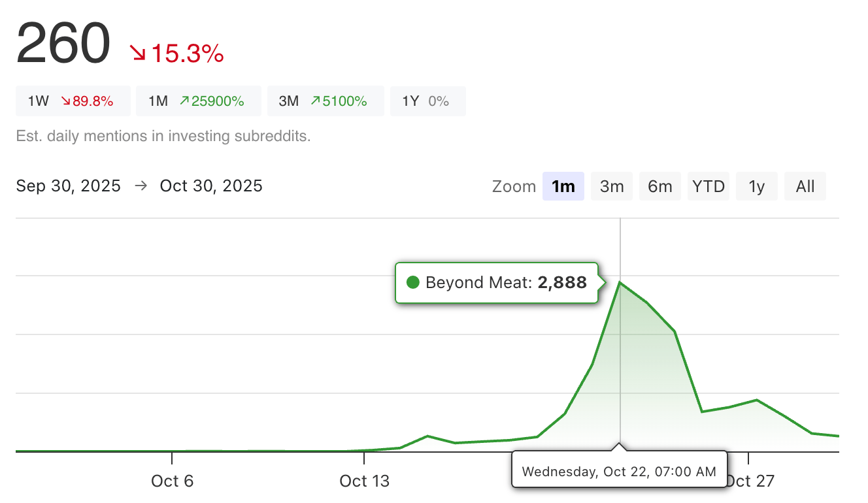Screen dimensions: 868x503
Task: Switch chart zoom to 3m
Action: tap(612, 186)
